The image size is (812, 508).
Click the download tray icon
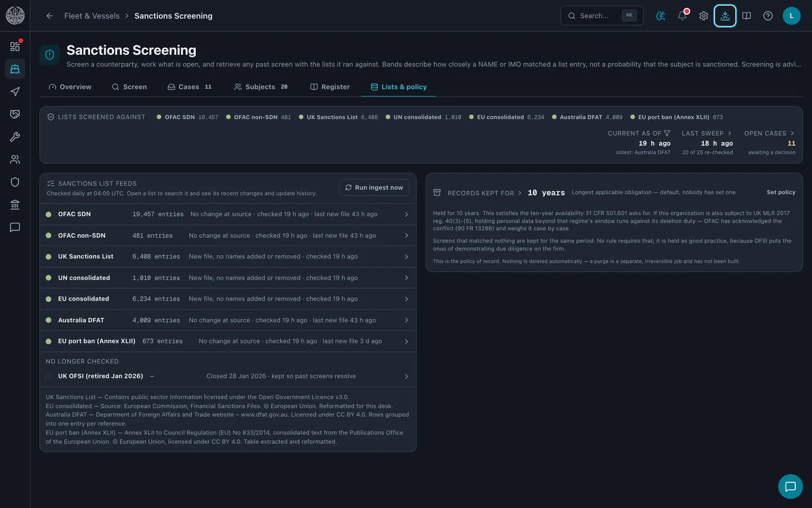tap(725, 16)
